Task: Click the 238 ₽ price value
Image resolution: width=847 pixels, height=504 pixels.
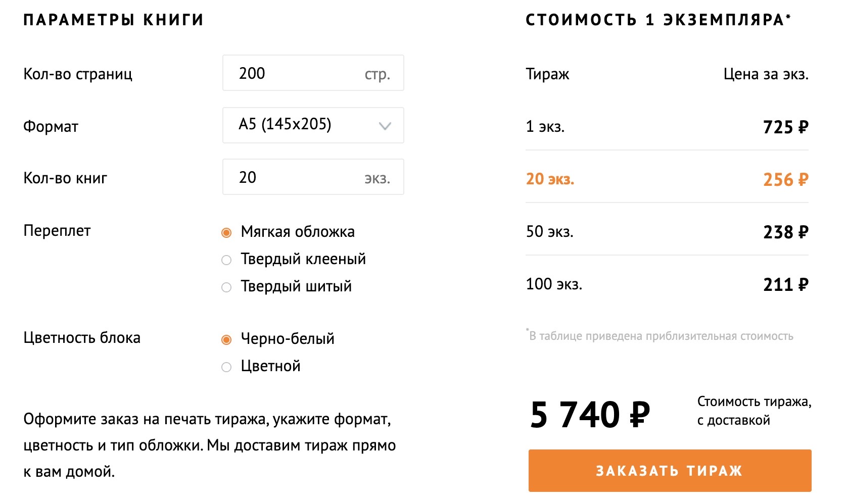Action: 785,232
